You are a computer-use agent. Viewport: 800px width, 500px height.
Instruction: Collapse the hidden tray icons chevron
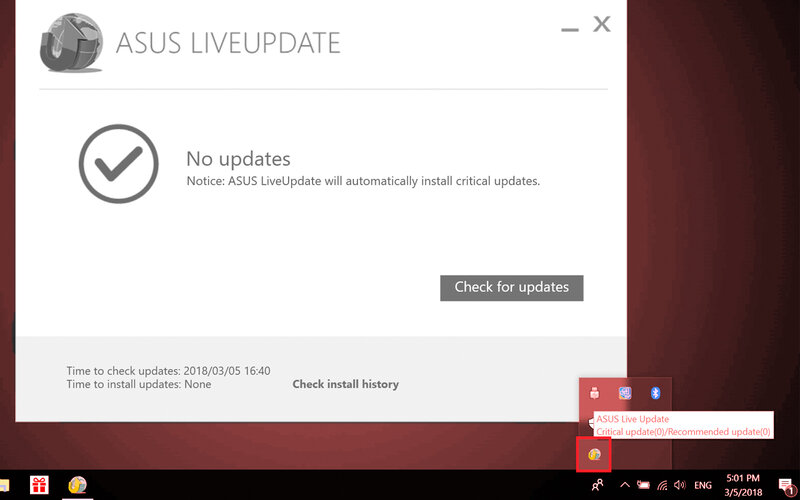[624, 485]
